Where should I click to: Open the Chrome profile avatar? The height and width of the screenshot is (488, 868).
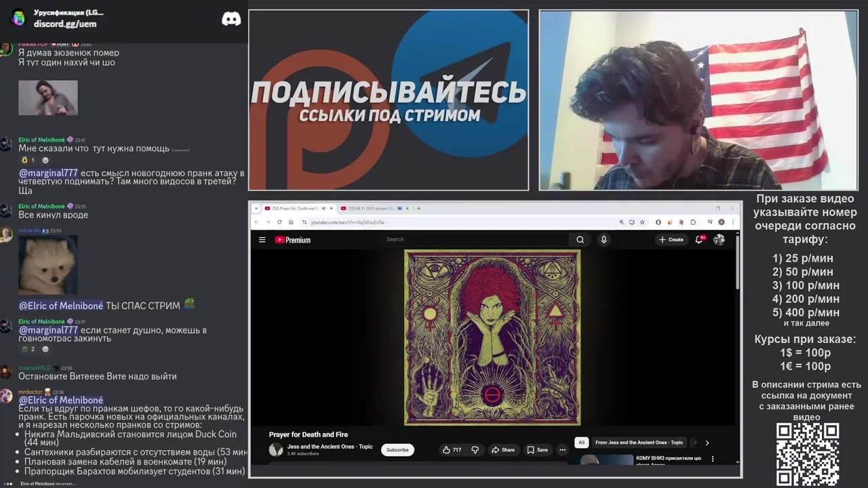coord(722,222)
